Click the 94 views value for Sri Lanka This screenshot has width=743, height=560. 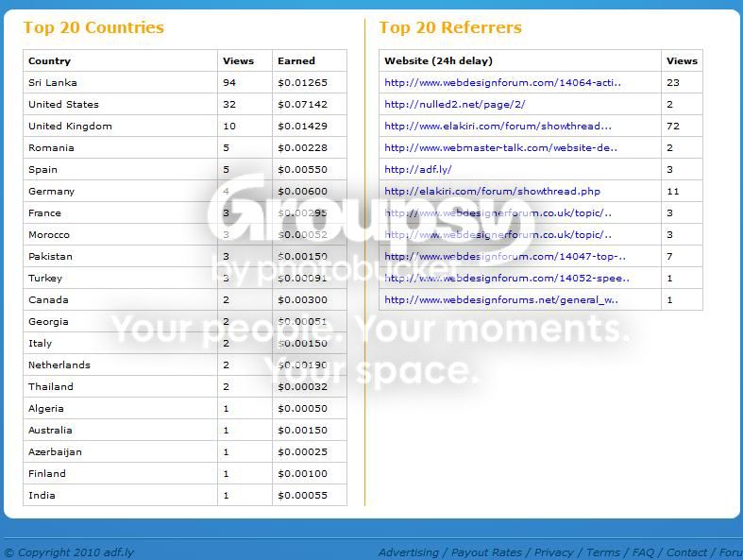pyautogui.click(x=229, y=82)
